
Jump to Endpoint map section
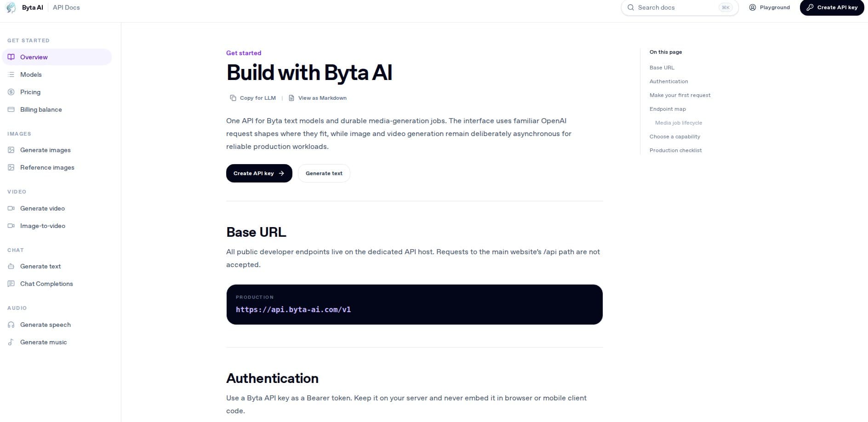click(668, 109)
